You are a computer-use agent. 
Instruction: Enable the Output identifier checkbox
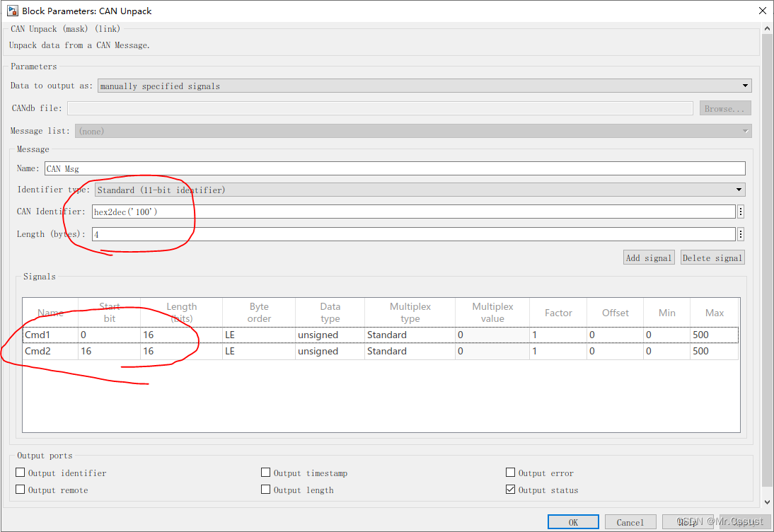[x=20, y=473]
